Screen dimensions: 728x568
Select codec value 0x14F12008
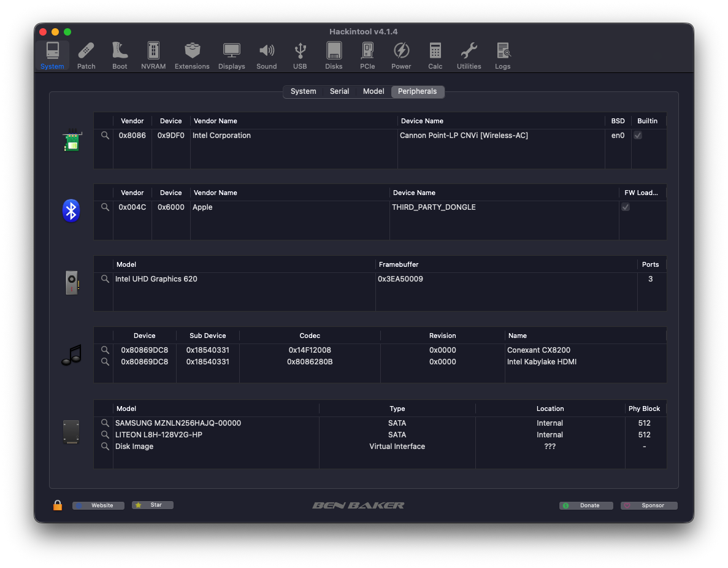pyautogui.click(x=310, y=350)
